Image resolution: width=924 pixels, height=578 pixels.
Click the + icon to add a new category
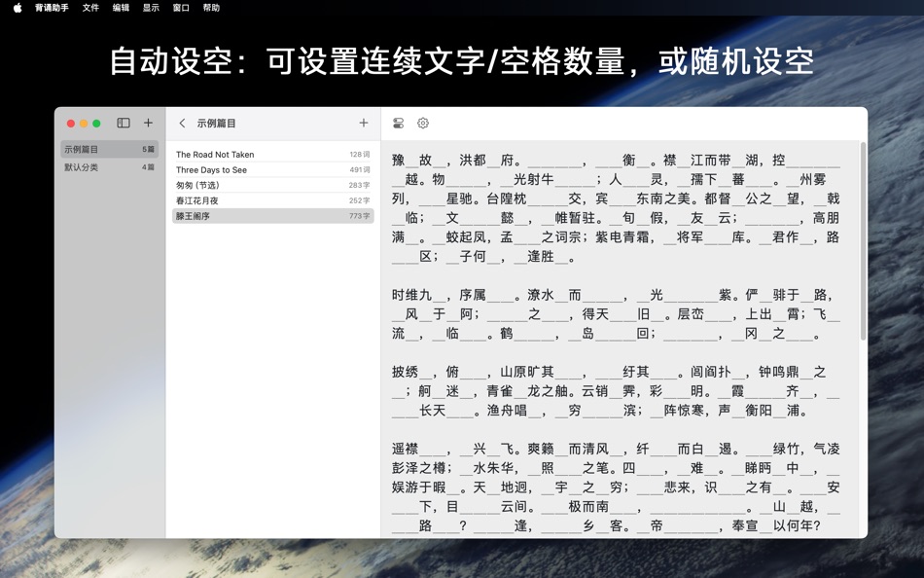pyautogui.click(x=148, y=123)
